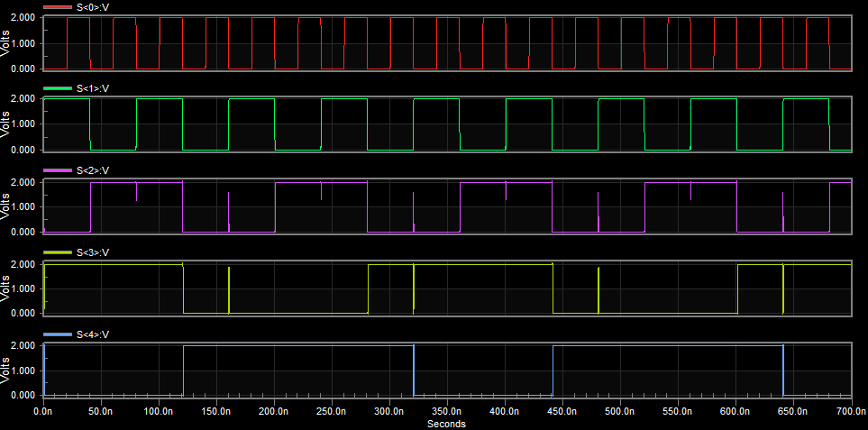Screen dimensions: 868x430
Task: Click the blue S<4> legend color line
Action: pyautogui.click(x=58, y=334)
